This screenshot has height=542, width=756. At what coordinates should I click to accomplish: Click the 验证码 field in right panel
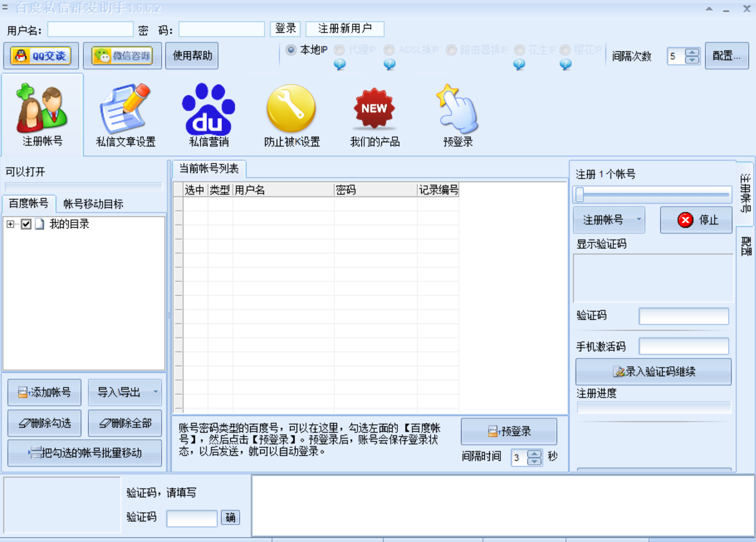683,316
